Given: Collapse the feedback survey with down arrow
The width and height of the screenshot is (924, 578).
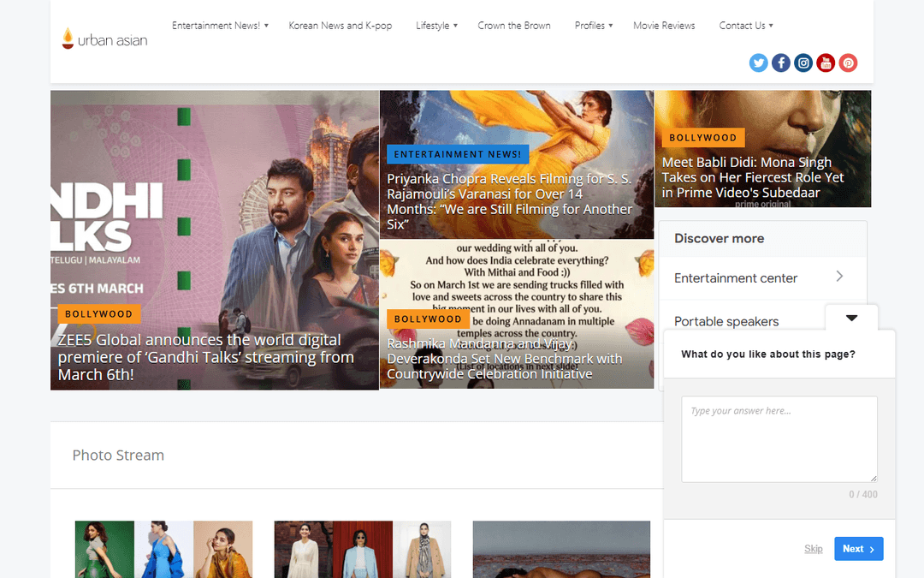Looking at the screenshot, I should pyautogui.click(x=851, y=318).
